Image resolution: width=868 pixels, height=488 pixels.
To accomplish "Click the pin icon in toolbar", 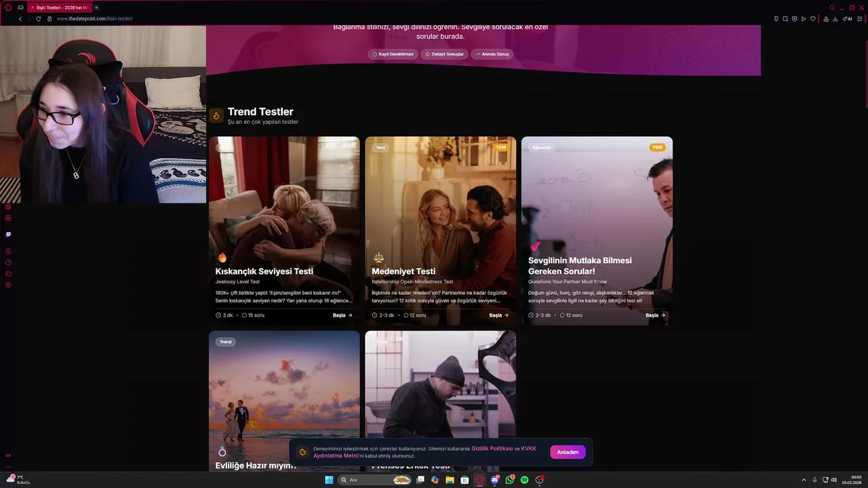I will (x=776, y=18).
